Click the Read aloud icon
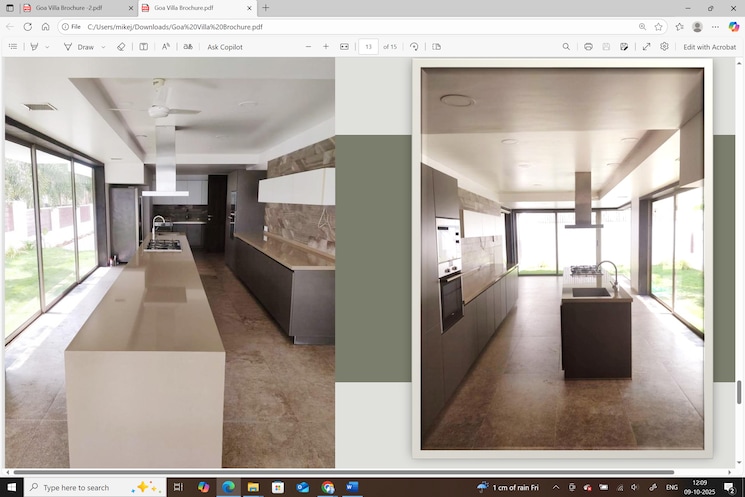The image size is (745, 497). pos(166,47)
